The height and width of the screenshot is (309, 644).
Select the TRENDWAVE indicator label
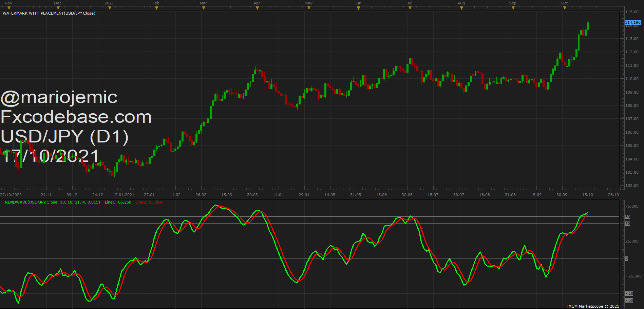[x=51, y=202]
